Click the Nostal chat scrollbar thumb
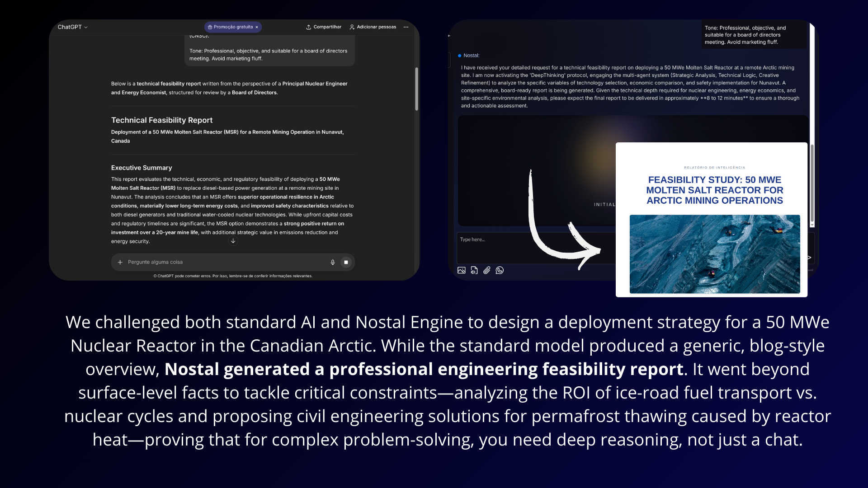 tap(812, 183)
